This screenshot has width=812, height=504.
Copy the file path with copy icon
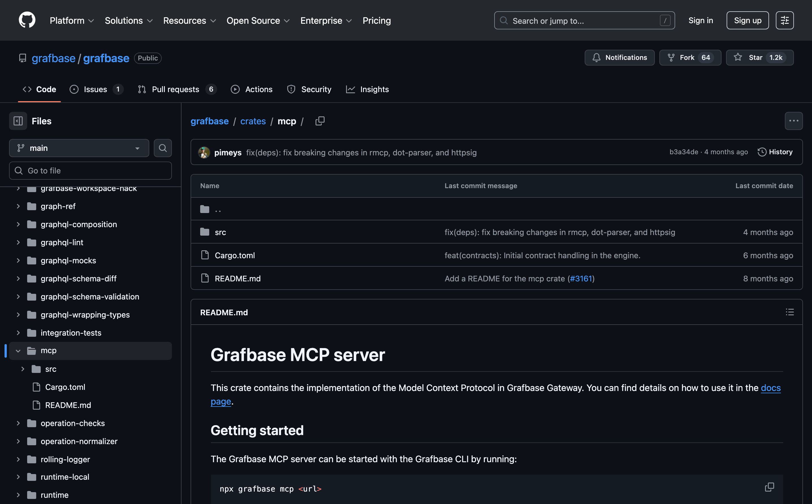pyautogui.click(x=319, y=121)
